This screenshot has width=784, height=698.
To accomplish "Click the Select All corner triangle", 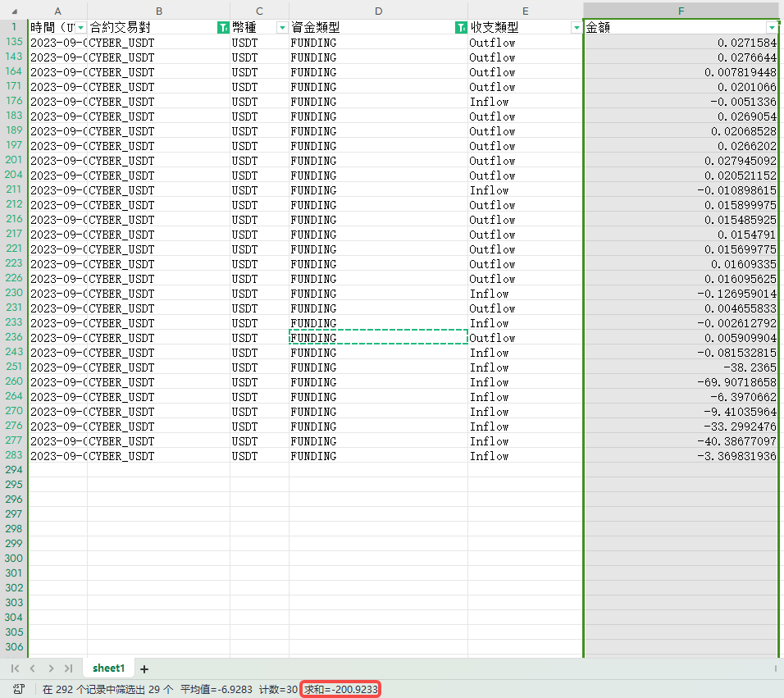I will (x=14, y=11).
